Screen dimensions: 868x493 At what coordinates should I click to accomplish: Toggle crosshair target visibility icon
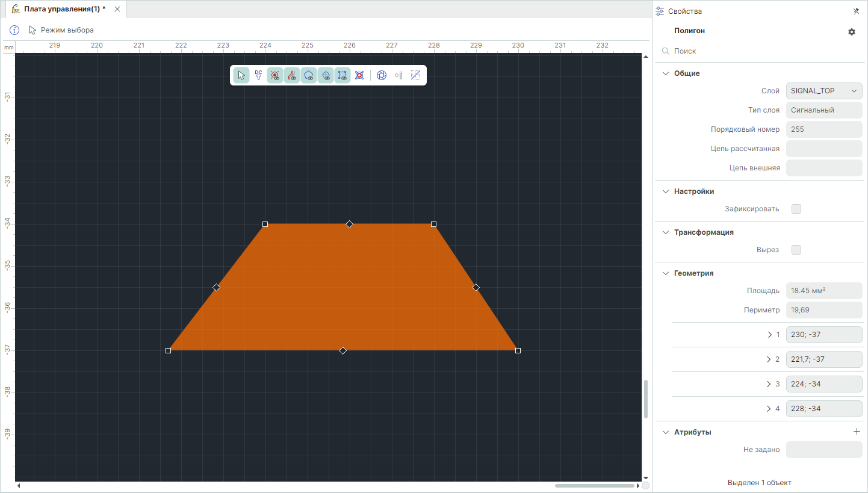pos(326,75)
